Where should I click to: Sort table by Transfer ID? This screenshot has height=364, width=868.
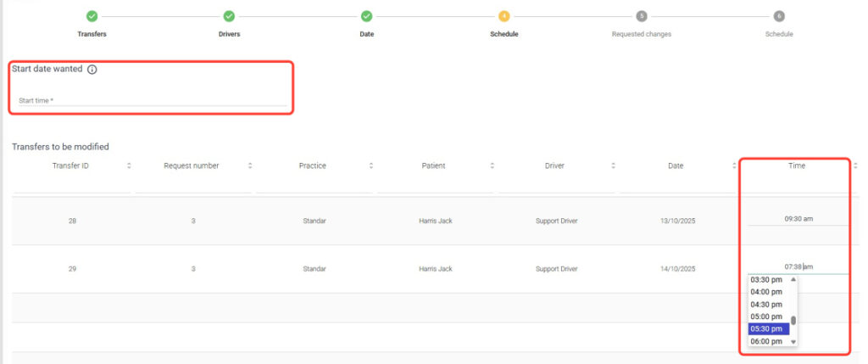point(129,166)
